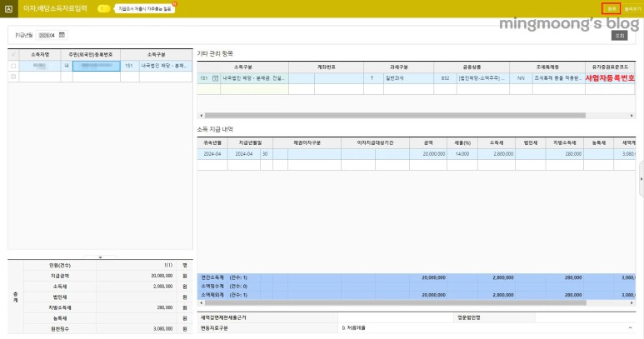Select the 조세특례 등을 적용받 cell
Viewport: 644px width, 339px height.
tap(558, 78)
